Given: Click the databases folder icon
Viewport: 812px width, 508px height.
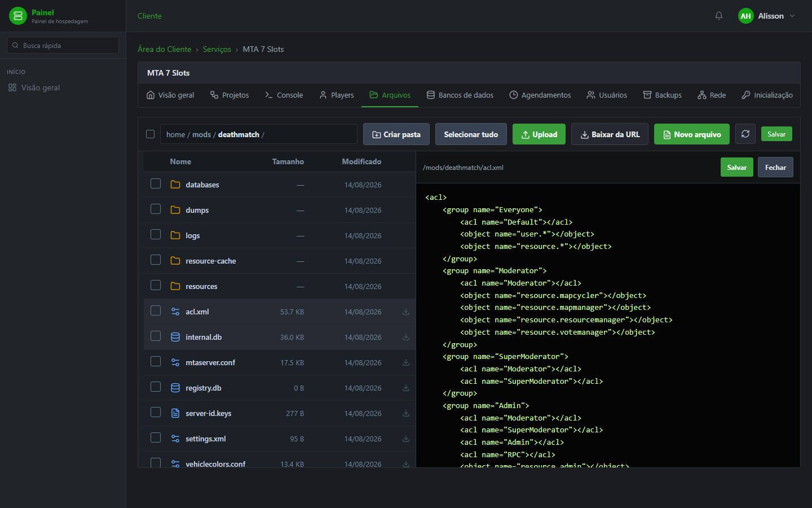Looking at the screenshot, I should [175, 185].
